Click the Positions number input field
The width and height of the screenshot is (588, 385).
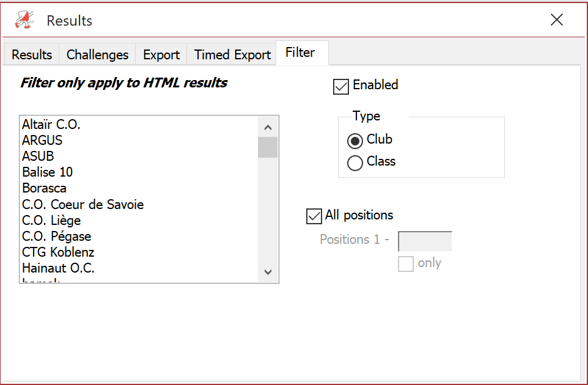425,241
